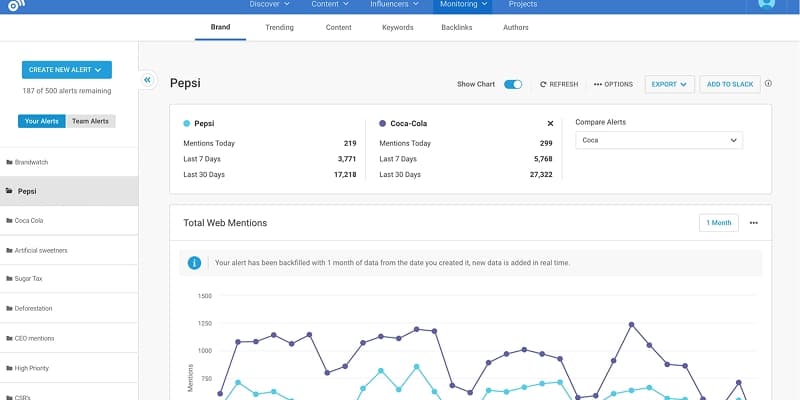Screen dimensions: 800x400
Task: Open the user profile avatar
Action: point(766,4)
